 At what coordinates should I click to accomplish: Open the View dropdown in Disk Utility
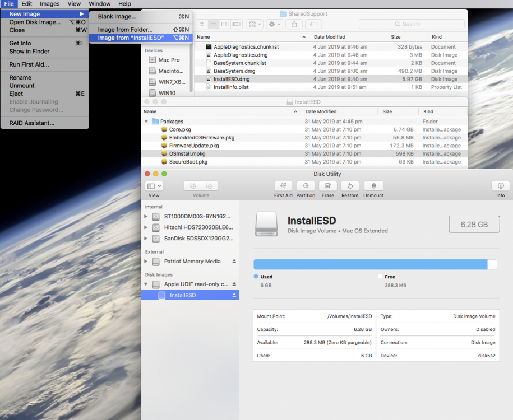pos(154,186)
